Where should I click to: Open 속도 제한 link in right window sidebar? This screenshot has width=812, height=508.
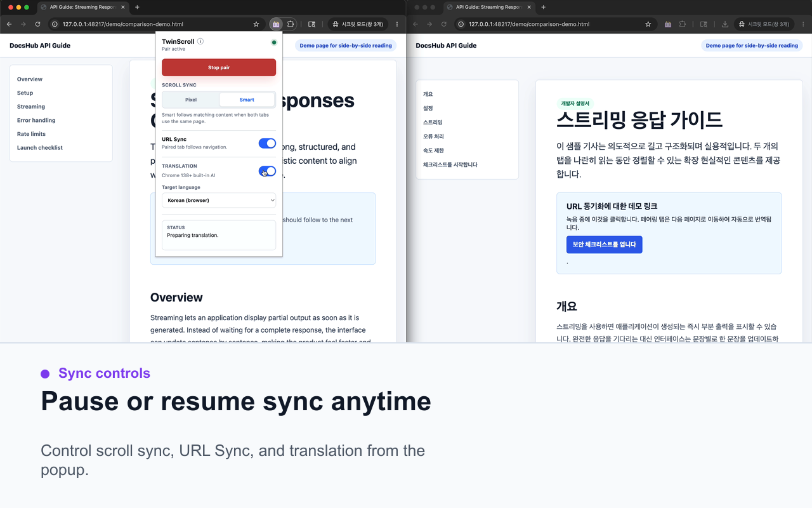[x=433, y=150]
